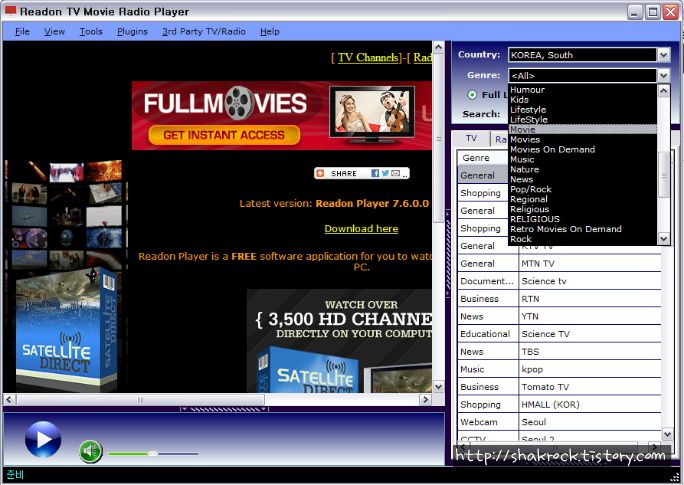Select the TBS news channel
This screenshot has height=485, width=684.
(559, 352)
